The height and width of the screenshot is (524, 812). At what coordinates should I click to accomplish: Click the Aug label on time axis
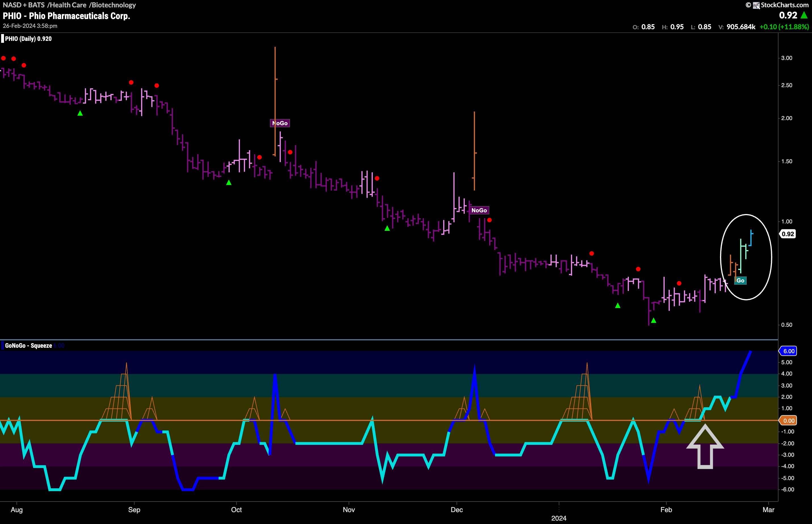[x=17, y=510]
